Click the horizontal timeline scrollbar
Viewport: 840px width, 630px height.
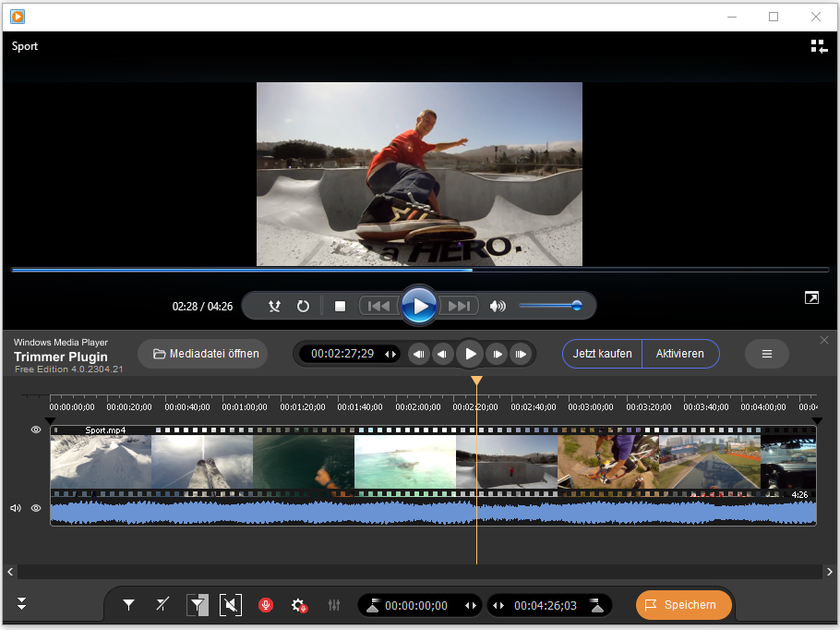click(x=420, y=572)
